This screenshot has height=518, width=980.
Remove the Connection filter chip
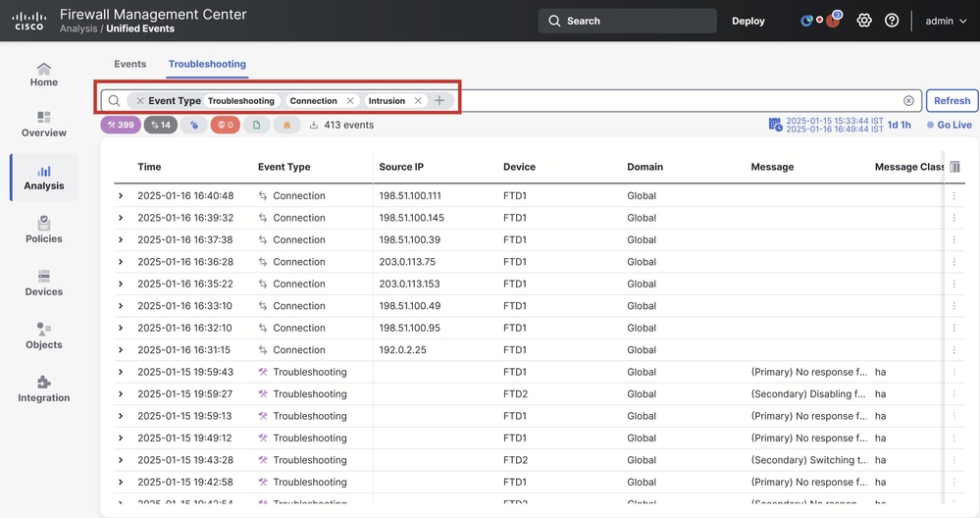[x=350, y=101]
